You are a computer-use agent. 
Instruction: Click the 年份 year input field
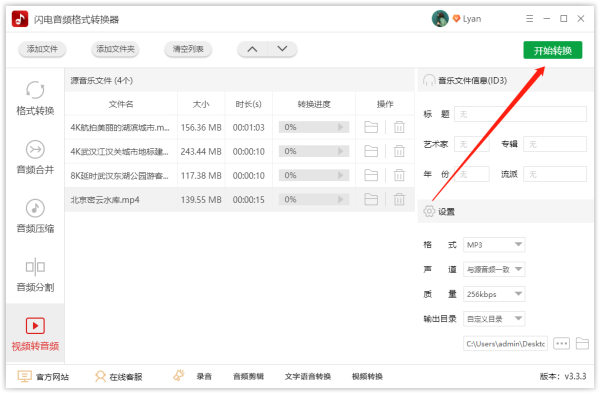point(471,174)
